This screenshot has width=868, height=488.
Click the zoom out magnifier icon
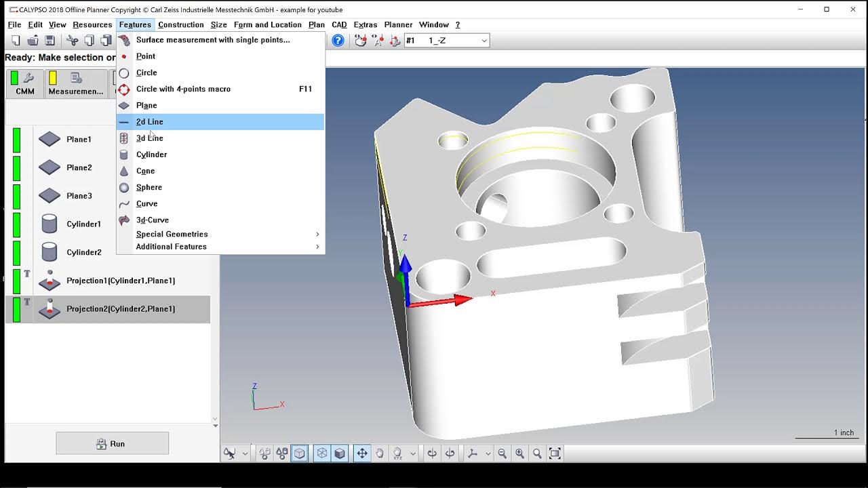(502, 453)
